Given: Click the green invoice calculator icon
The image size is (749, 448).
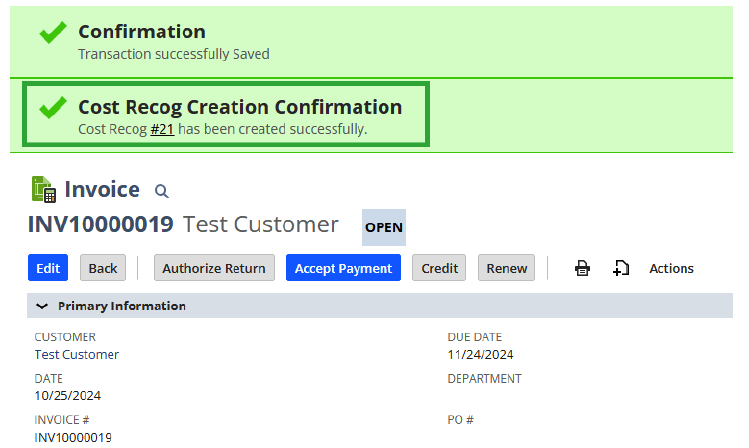Looking at the screenshot, I should (x=44, y=189).
